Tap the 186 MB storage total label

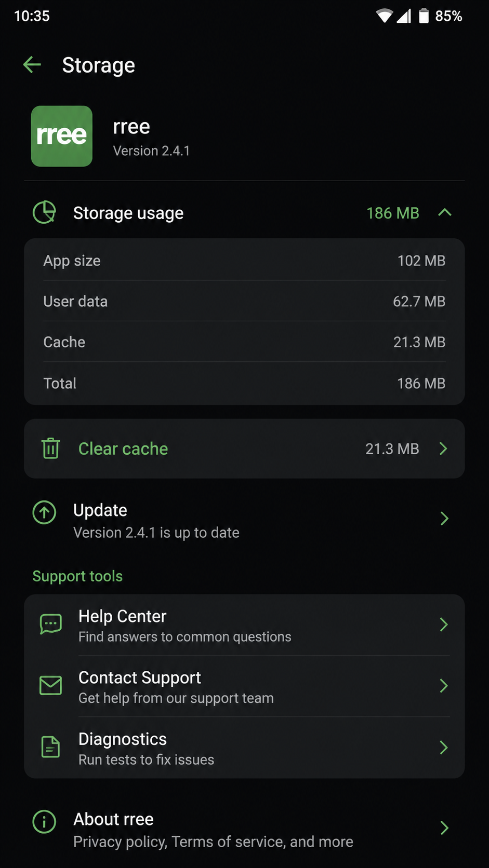(x=393, y=213)
